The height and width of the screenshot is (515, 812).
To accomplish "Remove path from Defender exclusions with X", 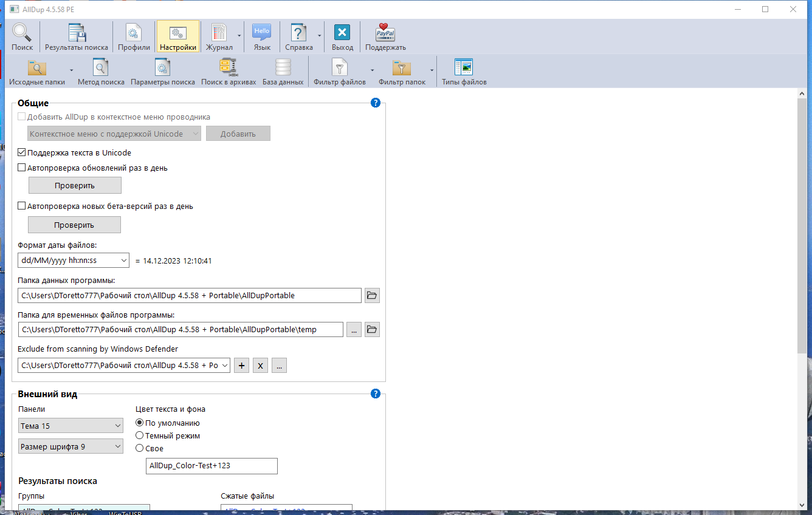I will 260,366.
